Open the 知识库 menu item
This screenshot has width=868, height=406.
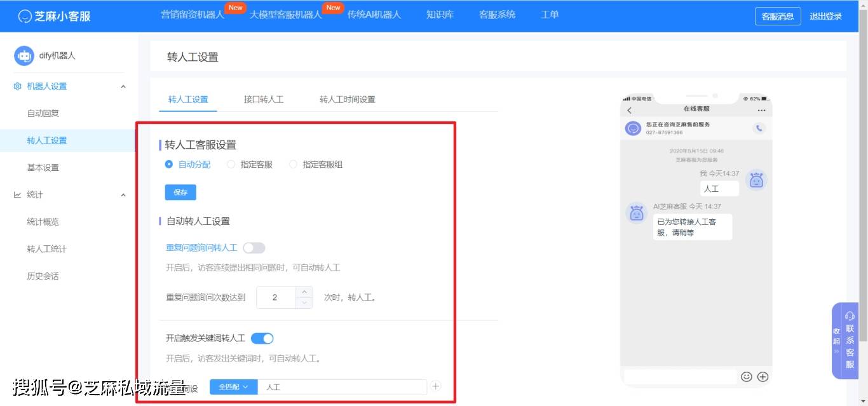(439, 14)
